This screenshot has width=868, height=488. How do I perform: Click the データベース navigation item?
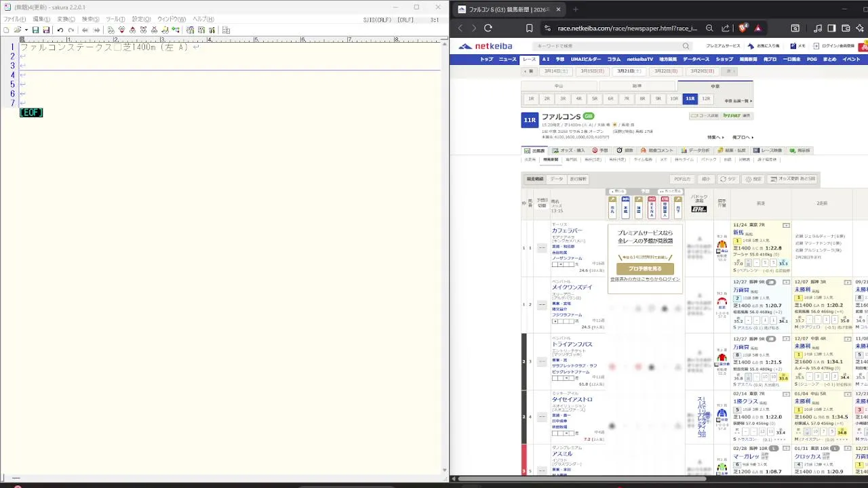coord(696,60)
